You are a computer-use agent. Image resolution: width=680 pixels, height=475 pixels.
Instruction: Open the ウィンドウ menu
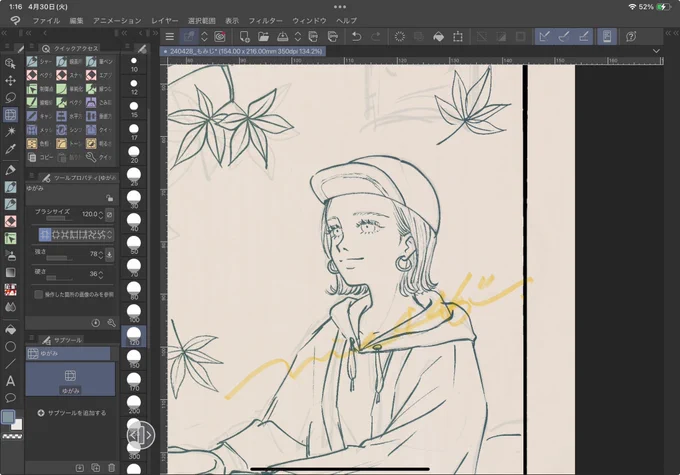(309, 20)
